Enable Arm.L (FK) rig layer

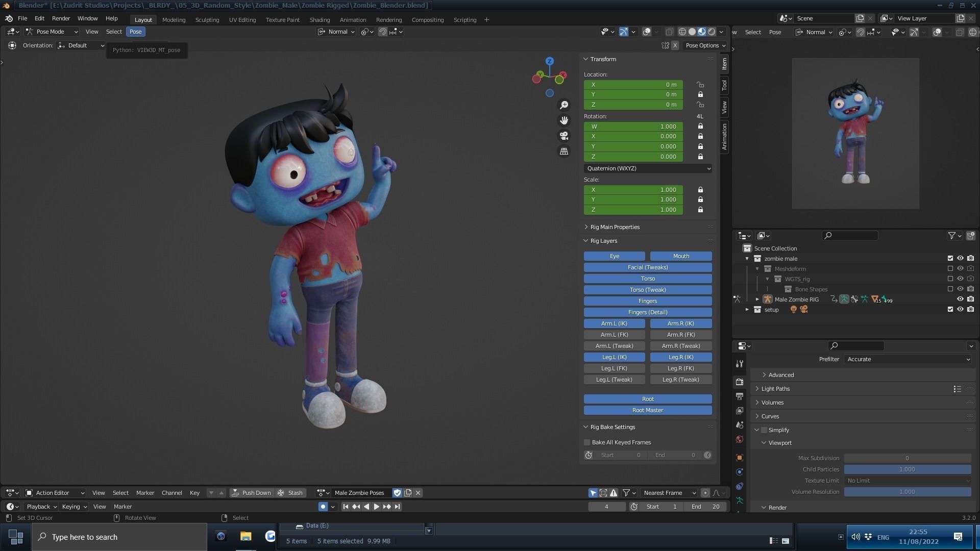(614, 335)
